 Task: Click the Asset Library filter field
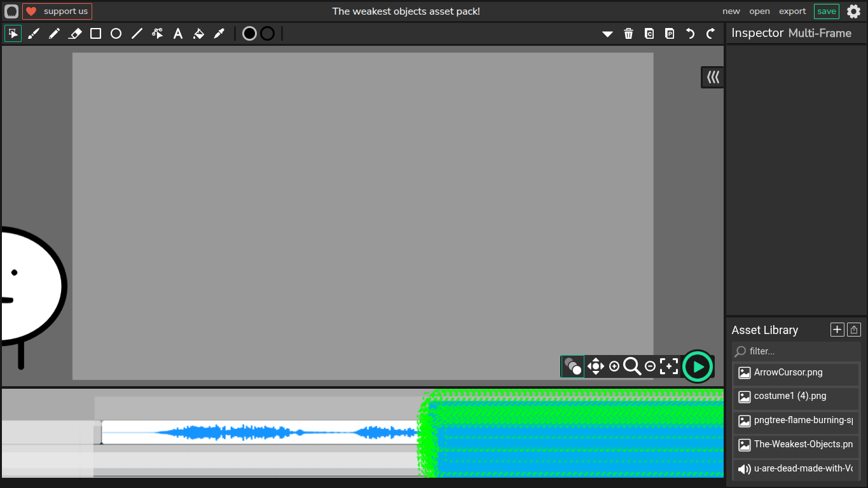click(x=801, y=351)
